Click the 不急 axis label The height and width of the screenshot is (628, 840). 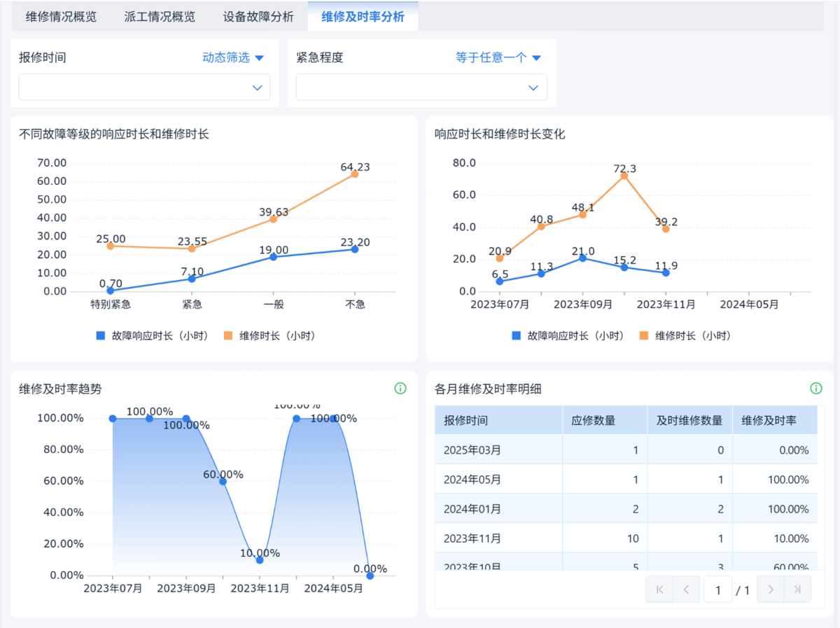pos(355,305)
